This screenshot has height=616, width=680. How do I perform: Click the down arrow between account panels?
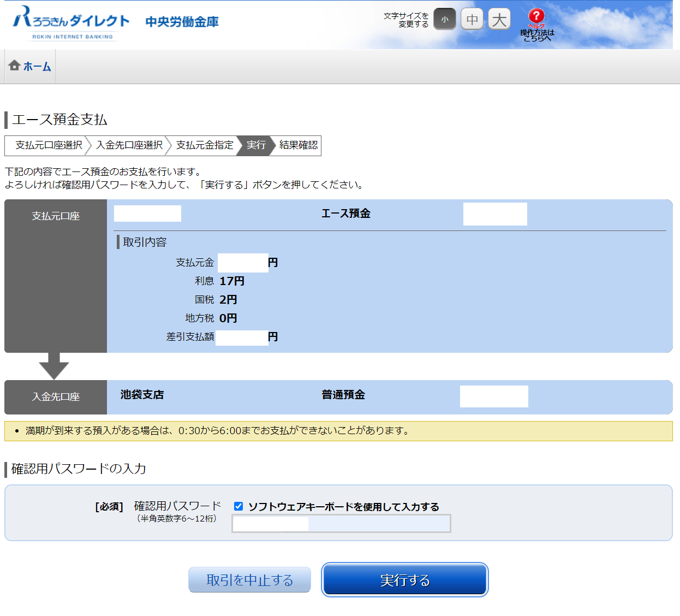click(54, 366)
